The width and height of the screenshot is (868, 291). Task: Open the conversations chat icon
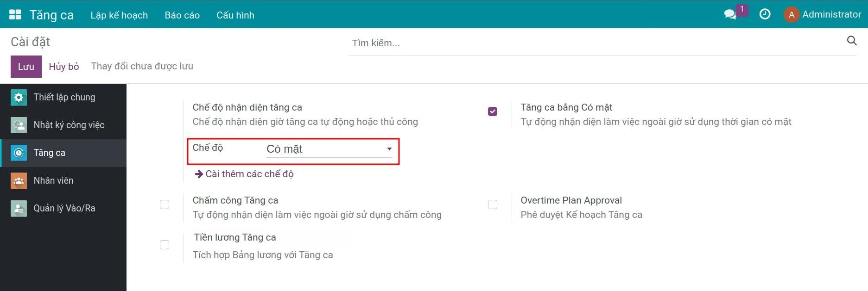[x=730, y=14]
